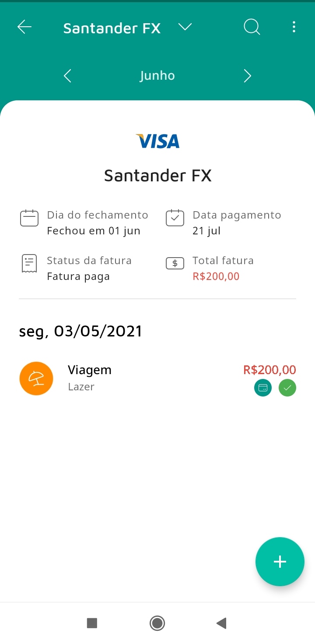Tap the Status da fatura receipt icon
Image resolution: width=315 pixels, height=644 pixels.
(29, 263)
